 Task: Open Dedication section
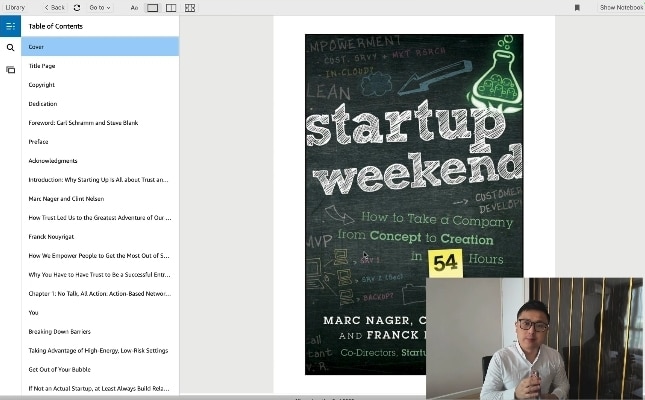point(100,104)
